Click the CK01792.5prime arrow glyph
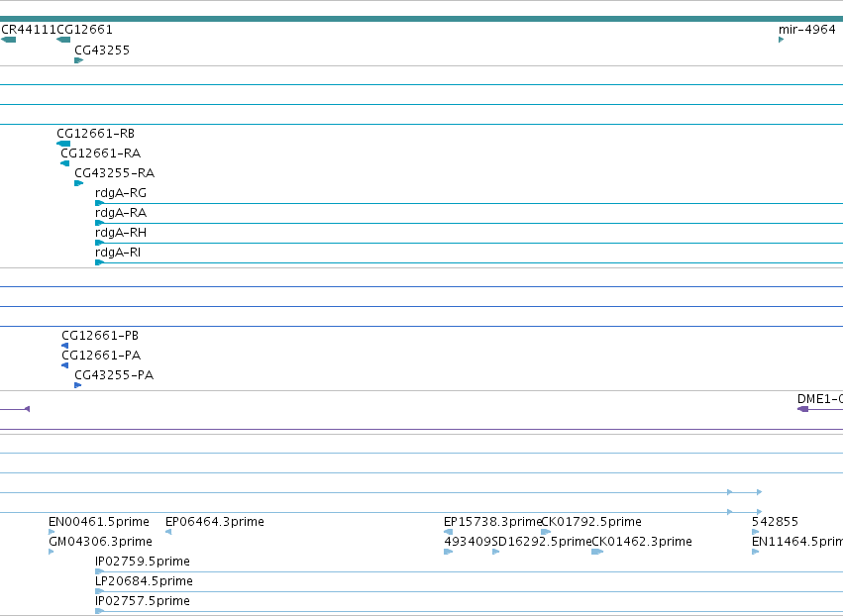The width and height of the screenshot is (843, 616). [546, 532]
